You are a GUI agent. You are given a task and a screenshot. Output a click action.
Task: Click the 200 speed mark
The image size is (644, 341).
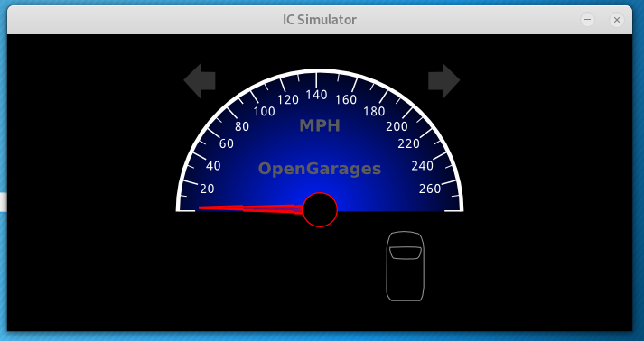[397, 127]
